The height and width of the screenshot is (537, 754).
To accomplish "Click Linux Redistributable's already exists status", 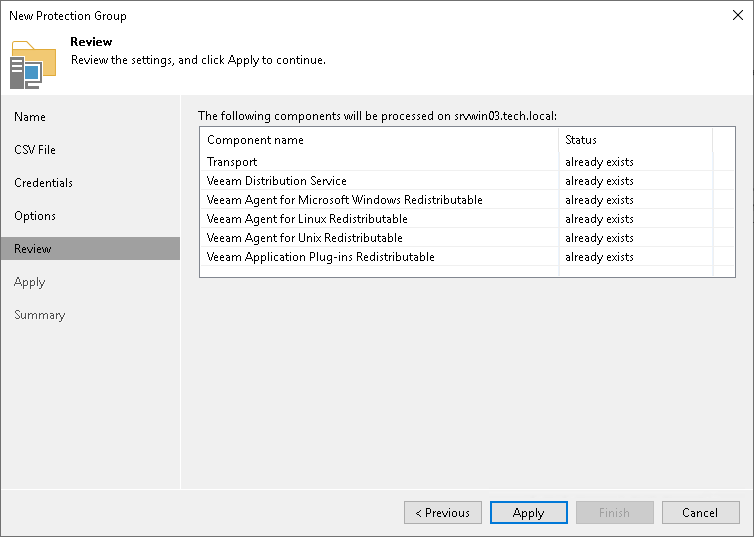I will coord(599,219).
